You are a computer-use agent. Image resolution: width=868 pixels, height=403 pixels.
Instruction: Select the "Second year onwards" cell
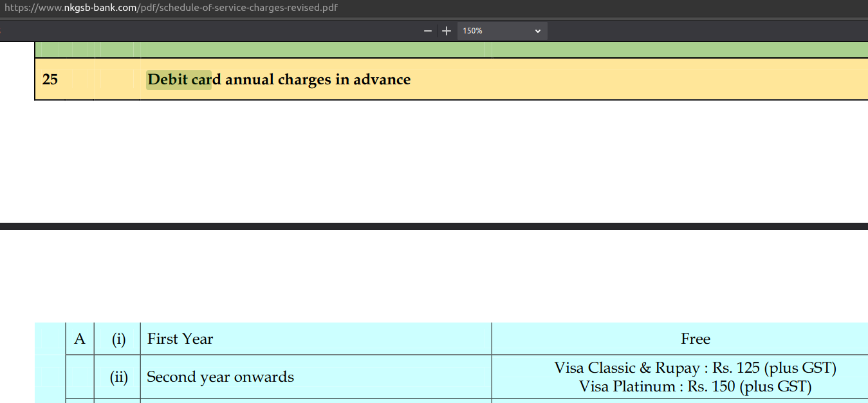[220, 377]
